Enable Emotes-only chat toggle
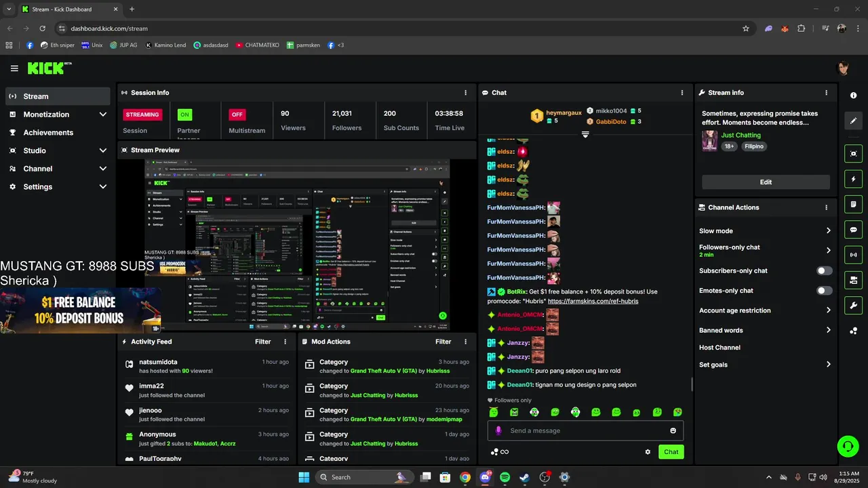Viewport: 868px width, 488px height. click(824, 291)
